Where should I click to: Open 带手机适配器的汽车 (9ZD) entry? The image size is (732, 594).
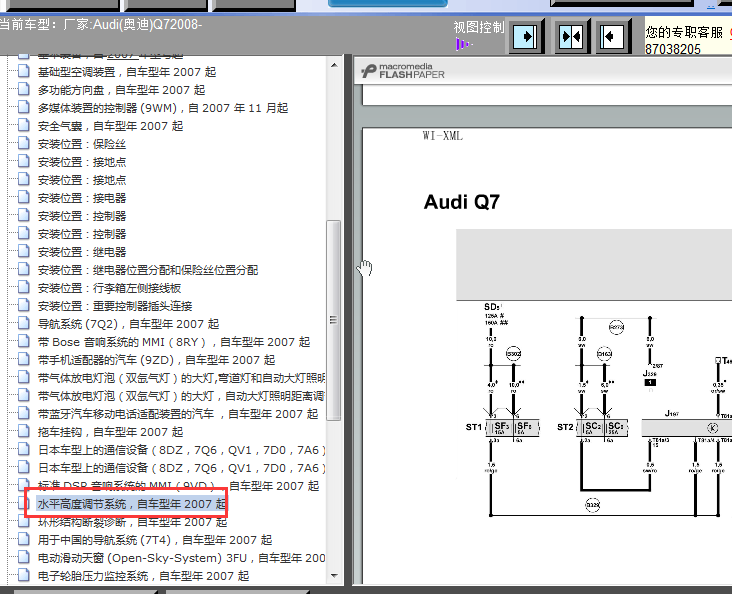coord(156,360)
